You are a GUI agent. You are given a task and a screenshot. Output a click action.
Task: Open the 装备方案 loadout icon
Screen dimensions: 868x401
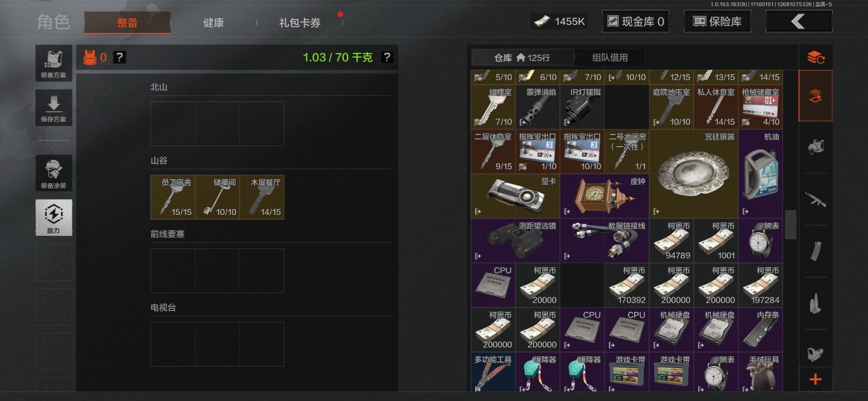[53, 63]
